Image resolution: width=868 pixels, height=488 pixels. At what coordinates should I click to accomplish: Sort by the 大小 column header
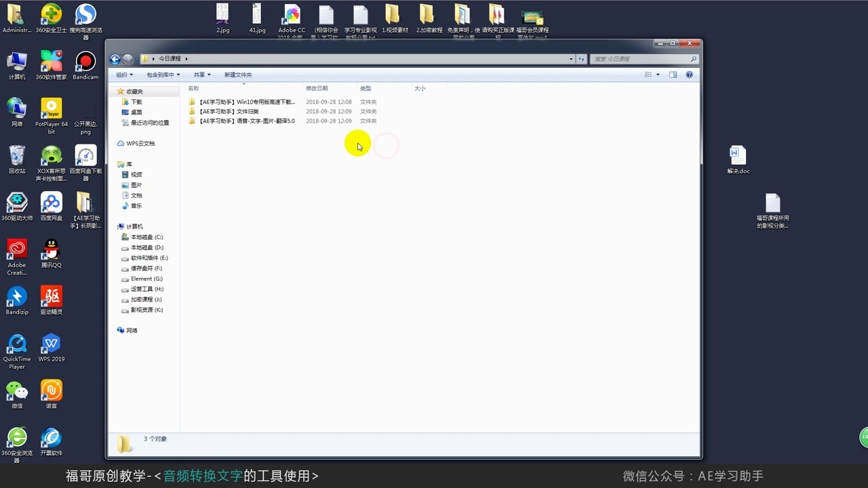pyautogui.click(x=429, y=88)
